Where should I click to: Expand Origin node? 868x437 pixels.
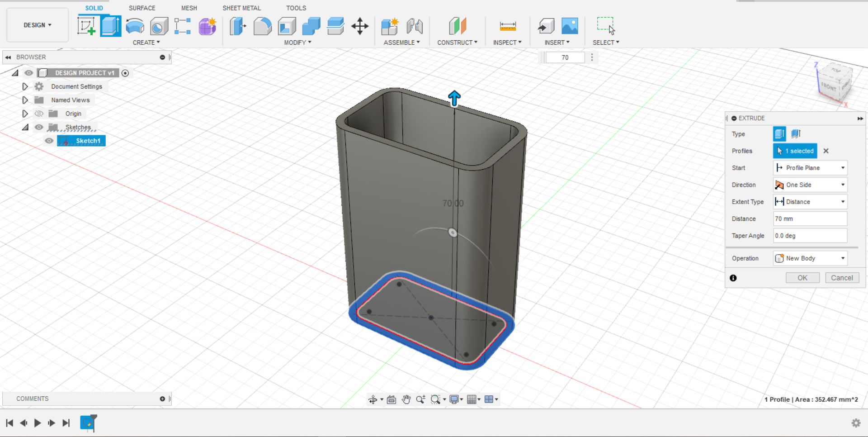click(25, 114)
